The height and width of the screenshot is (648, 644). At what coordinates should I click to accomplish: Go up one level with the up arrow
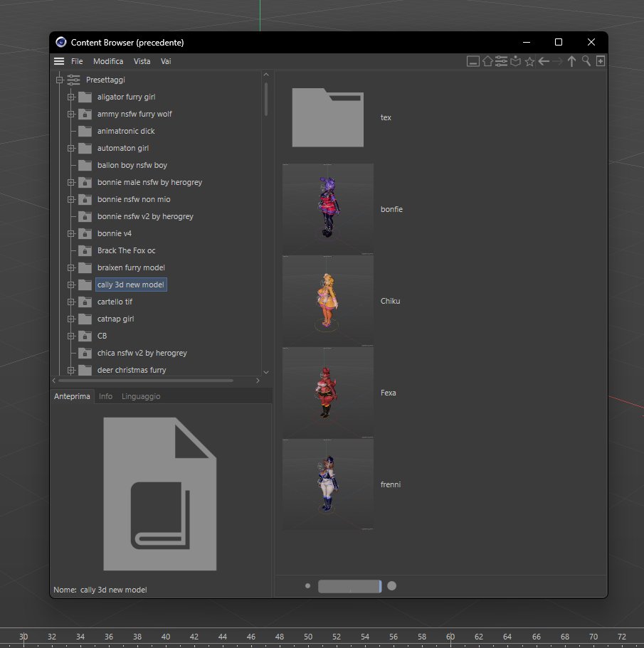point(571,61)
